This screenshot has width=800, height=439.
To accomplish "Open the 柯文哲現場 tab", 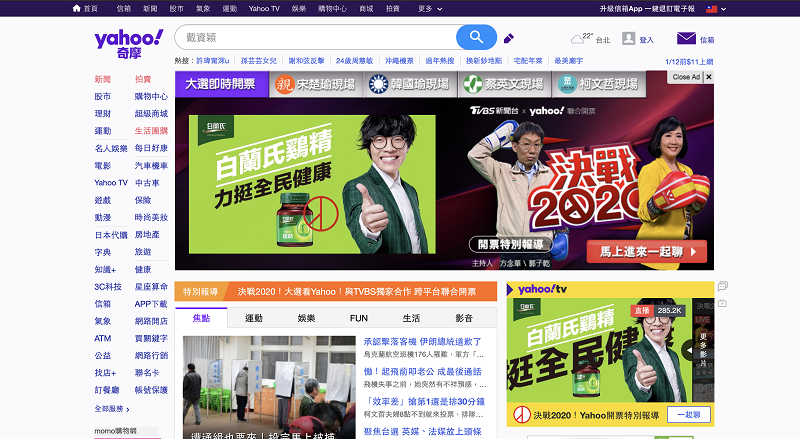I will click(598, 84).
